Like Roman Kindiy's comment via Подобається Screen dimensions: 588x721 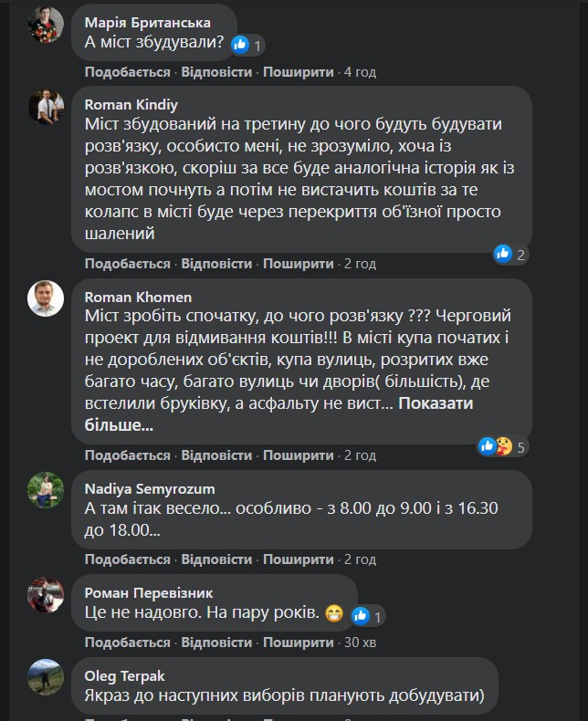(x=128, y=264)
